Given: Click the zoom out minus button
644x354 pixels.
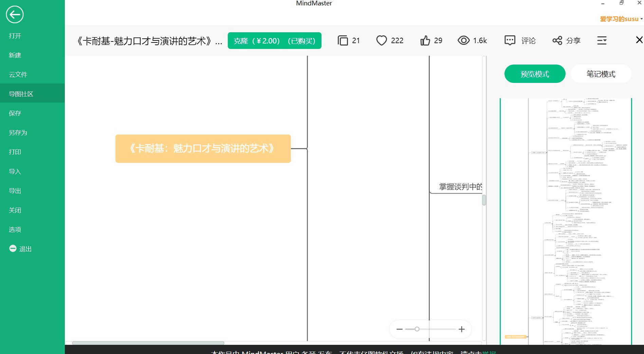Looking at the screenshot, I should pos(399,329).
